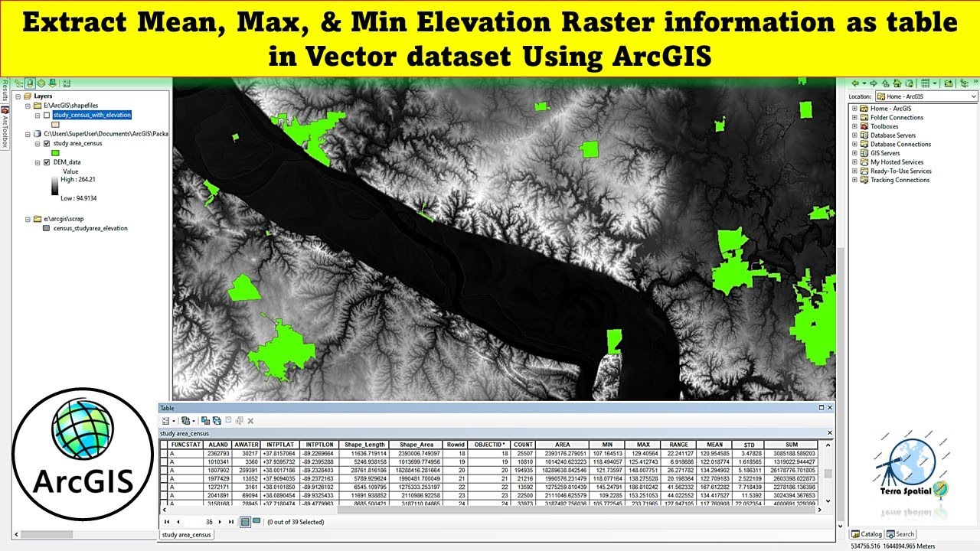Select By Attributes in table
Screen dimensions: 980x551
point(206,421)
